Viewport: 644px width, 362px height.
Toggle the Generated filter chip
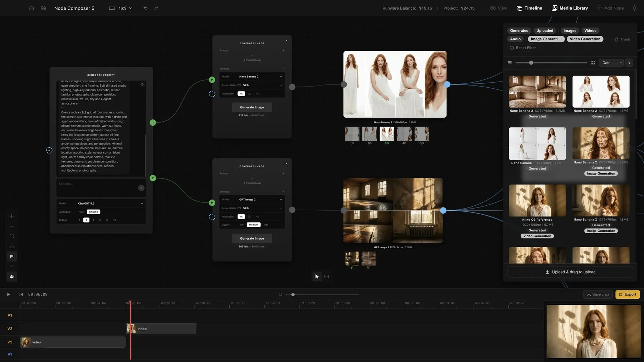pyautogui.click(x=519, y=30)
